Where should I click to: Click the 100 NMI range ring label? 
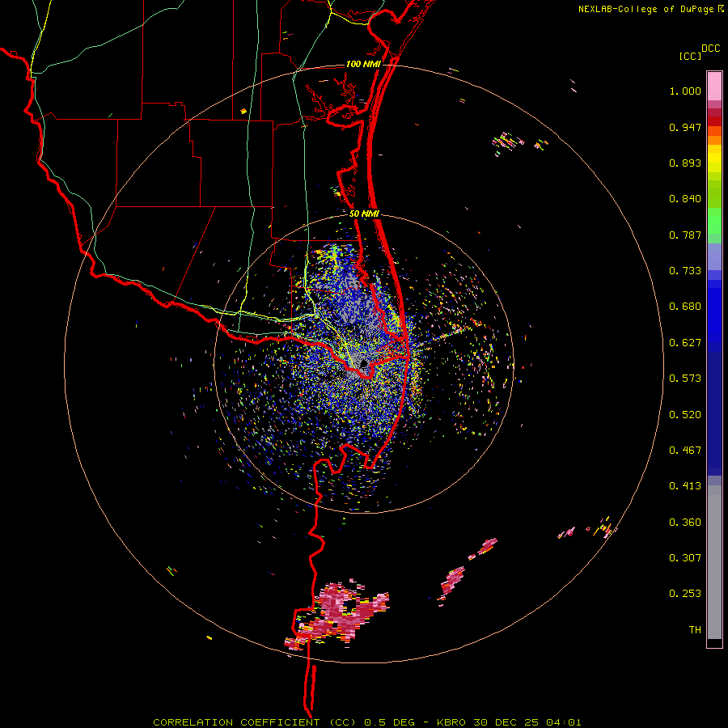click(x=363, y=64)
